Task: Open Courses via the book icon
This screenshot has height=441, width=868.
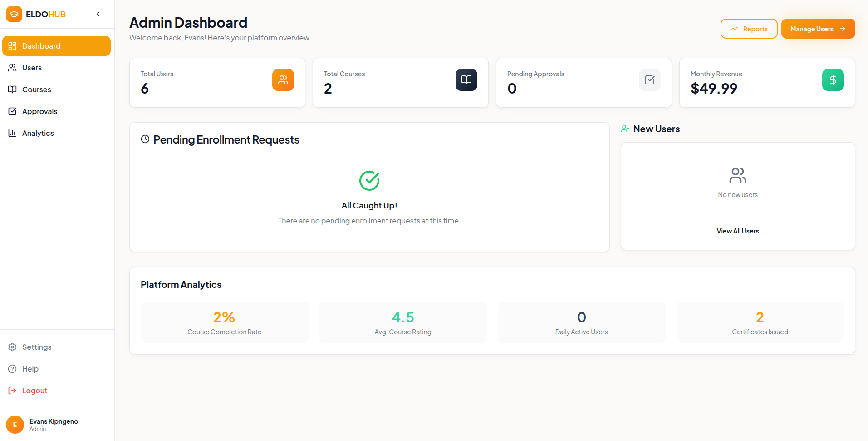Action: click(13, 89)
